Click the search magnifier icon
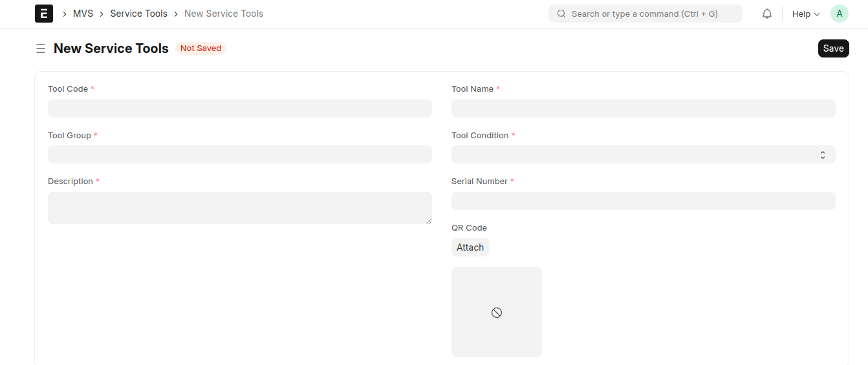Viewport: 868px width, 365px height. [x=561, y=14]
